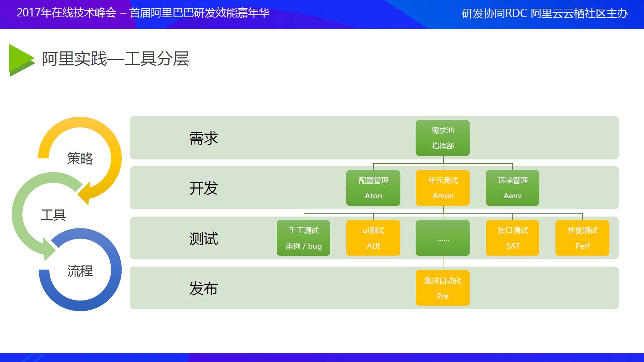Click the 性能测试 Perf box
This screenshot has height=362, width=644.
point(583,238)
